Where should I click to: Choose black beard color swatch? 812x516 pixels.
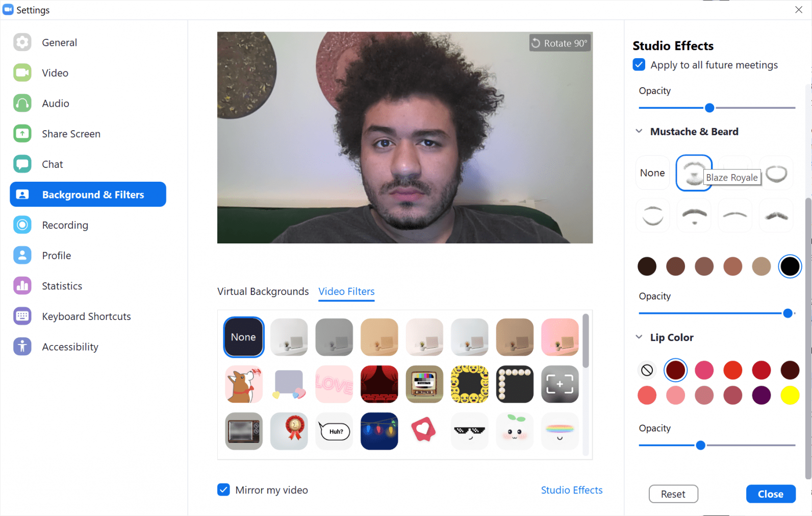(790, 266)
